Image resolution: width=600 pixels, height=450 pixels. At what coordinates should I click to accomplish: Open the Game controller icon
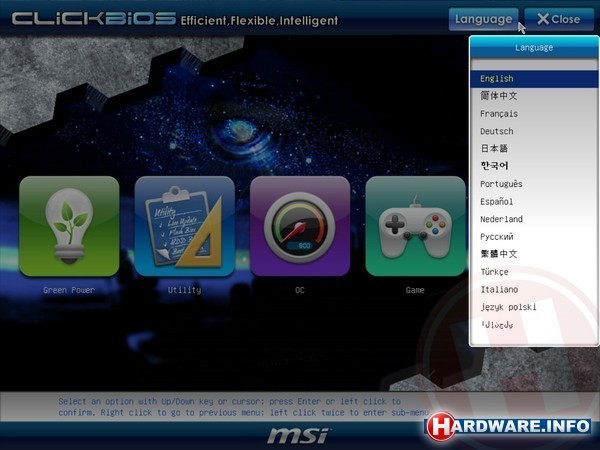[416, 226]
